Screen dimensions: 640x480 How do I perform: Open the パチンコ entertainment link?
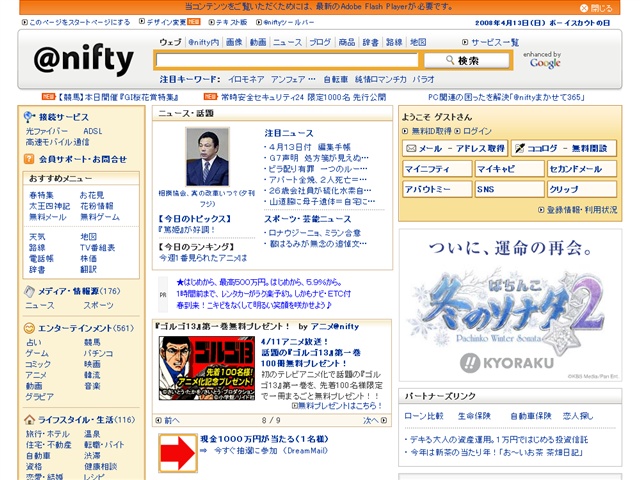tap(98, 353)
